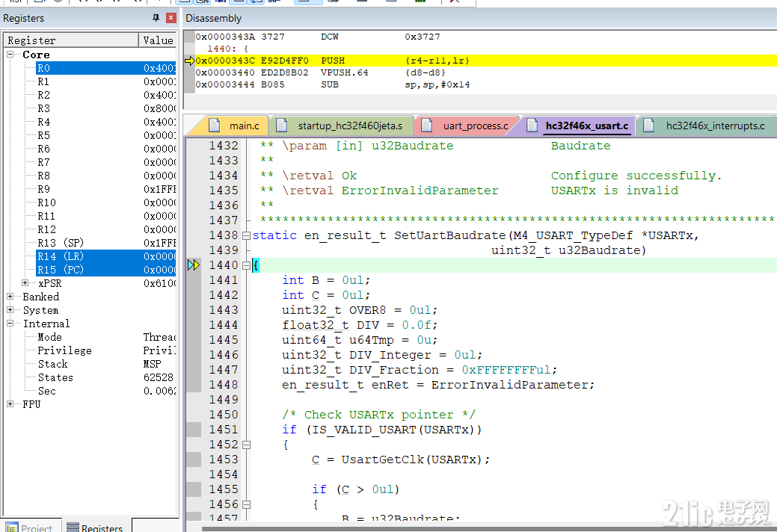Collapse the Core register group
Viewport: 777px width, 532px height.
[10, 55]
